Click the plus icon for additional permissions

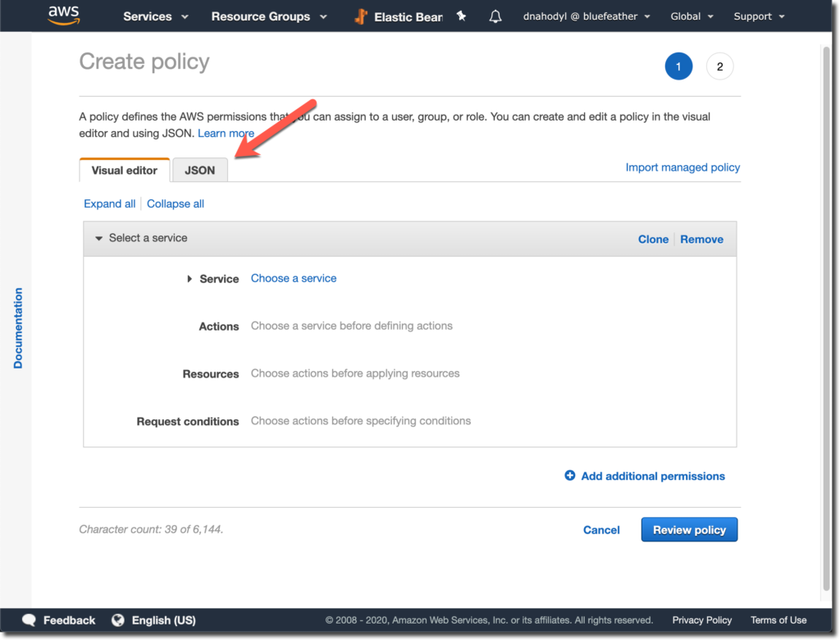click(570, 476)
